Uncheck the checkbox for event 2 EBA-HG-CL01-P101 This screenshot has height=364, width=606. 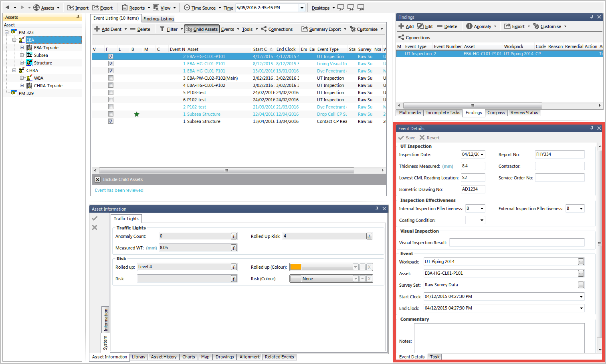(111, 56)
